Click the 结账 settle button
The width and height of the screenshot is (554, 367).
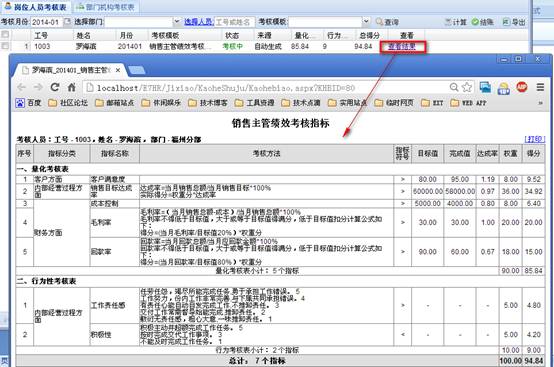point(483,22)
